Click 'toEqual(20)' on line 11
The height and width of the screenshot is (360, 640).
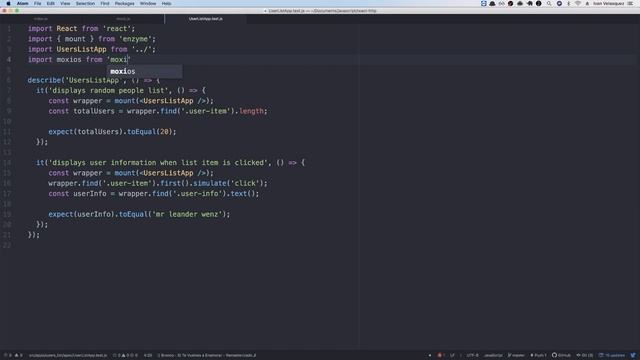pos(150,131)
